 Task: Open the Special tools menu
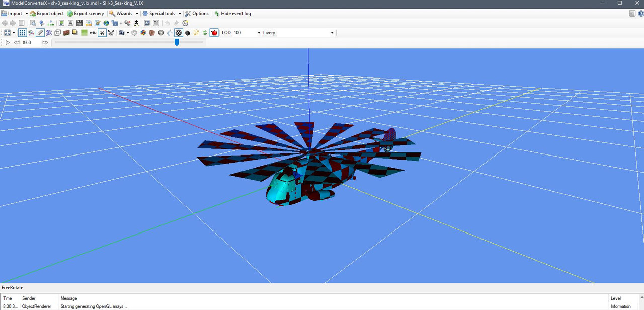tap(159, 14)
